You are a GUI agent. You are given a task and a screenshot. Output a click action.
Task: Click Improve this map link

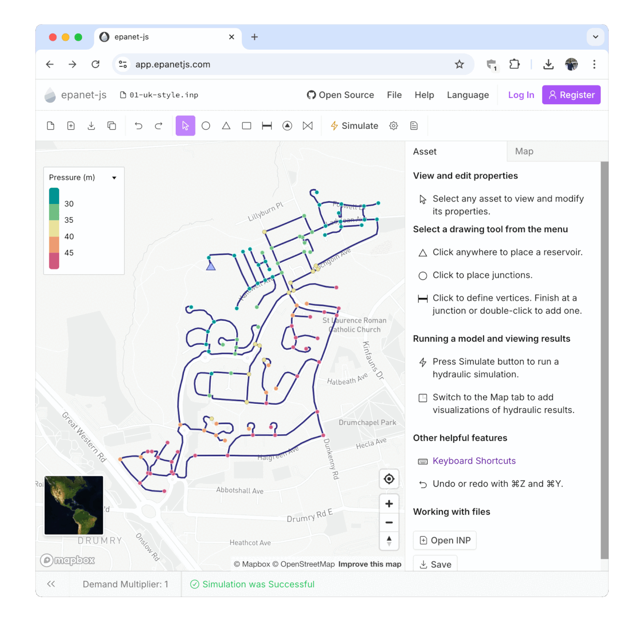(370, 564)
